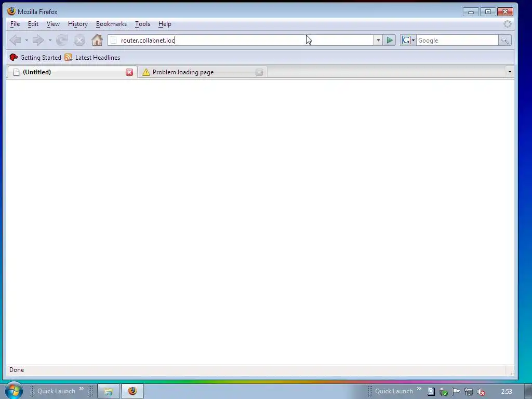The width and height of the screenshot is (532, 399).
Task: Open the Tools menu
Action: point(142,24)
